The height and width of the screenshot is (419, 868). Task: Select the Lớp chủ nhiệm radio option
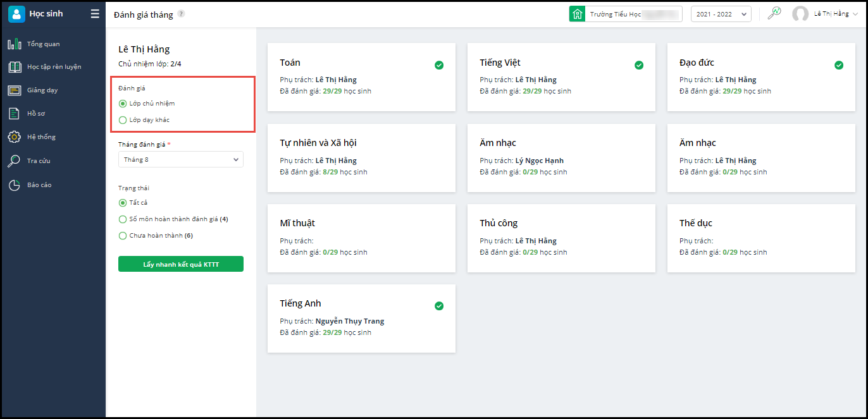click(x=123, y=104)
